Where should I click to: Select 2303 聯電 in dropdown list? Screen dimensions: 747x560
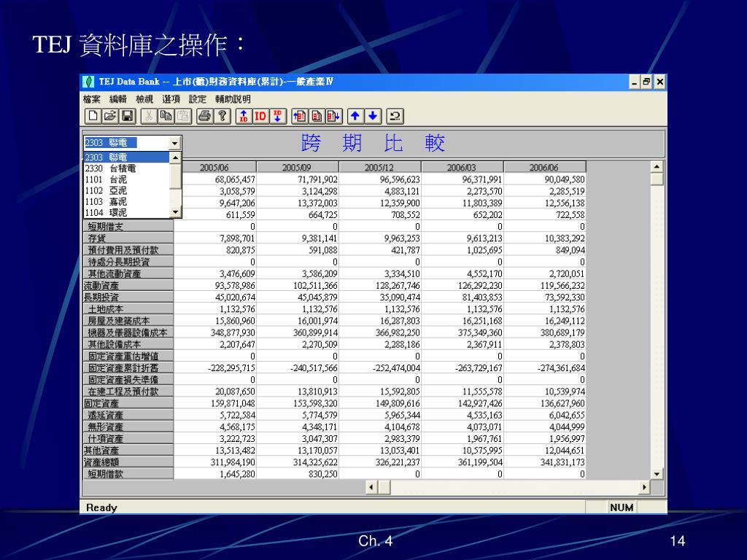[127, 157]
